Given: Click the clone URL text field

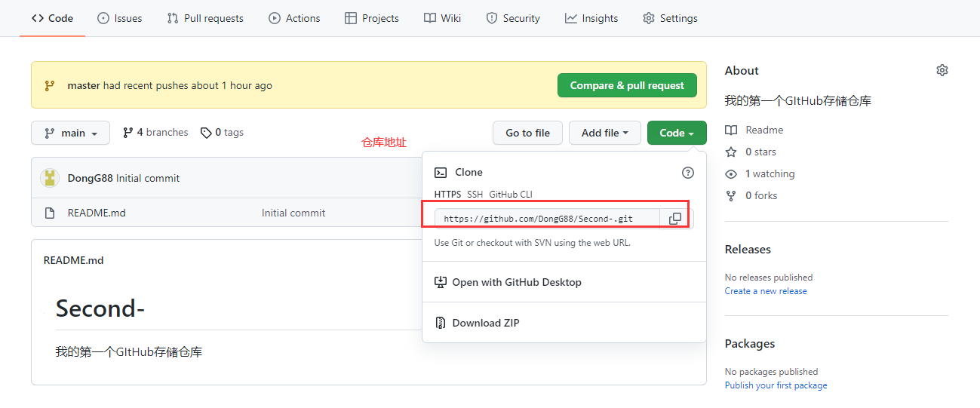Looking at the screenshot, I should pos(547,219).
